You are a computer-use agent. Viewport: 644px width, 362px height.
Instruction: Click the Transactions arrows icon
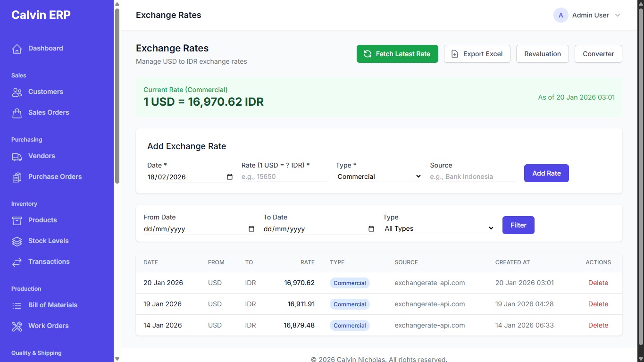coord(17,262)
